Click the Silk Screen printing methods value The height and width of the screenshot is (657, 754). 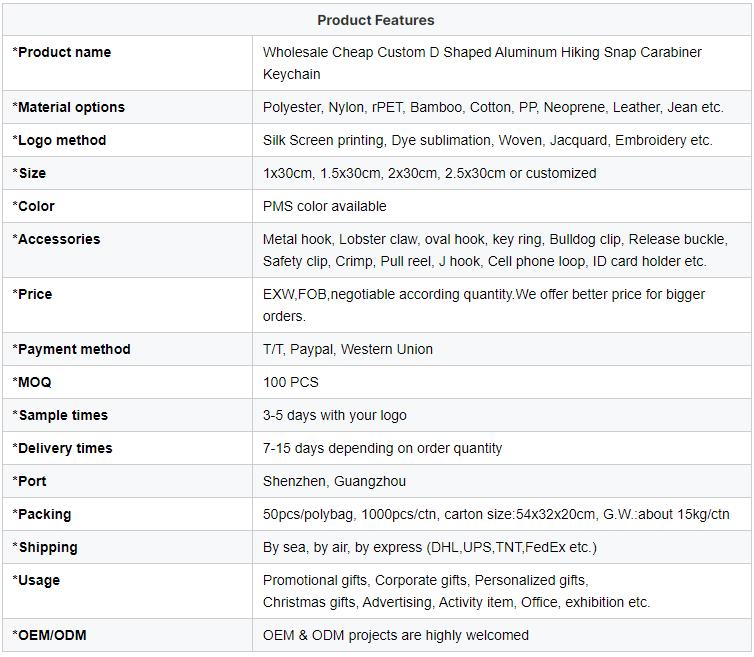pyautogui.click(x=487, y=140)
